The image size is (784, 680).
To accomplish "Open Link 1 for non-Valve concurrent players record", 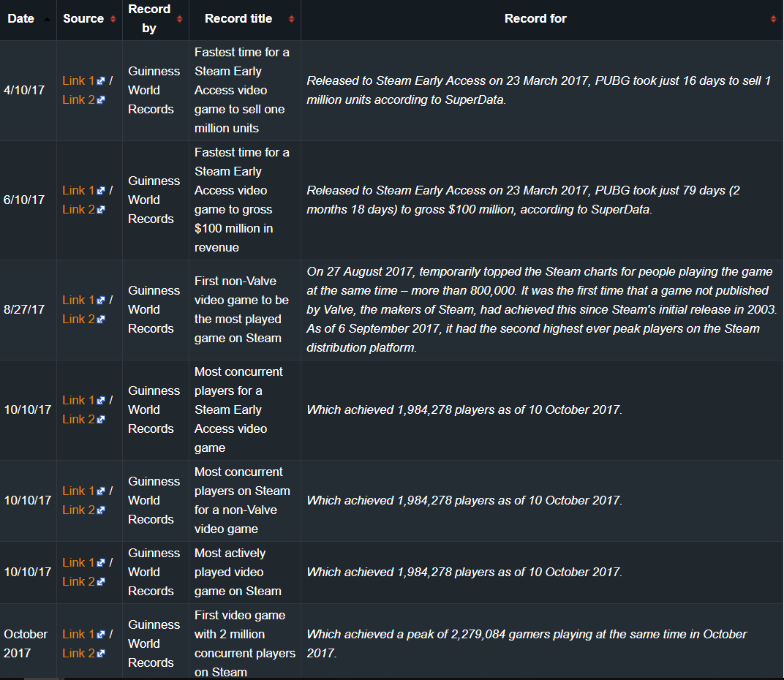I will (x=78, y=491).
